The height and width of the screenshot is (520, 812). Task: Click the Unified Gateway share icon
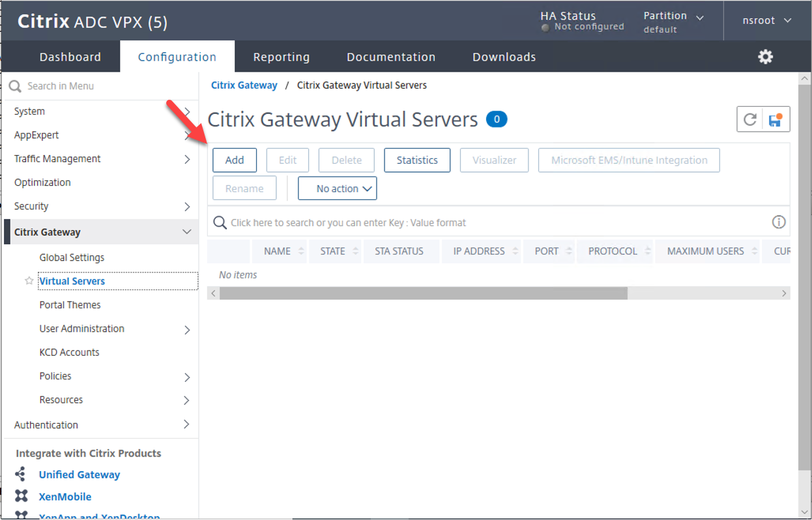pos(21,474)
